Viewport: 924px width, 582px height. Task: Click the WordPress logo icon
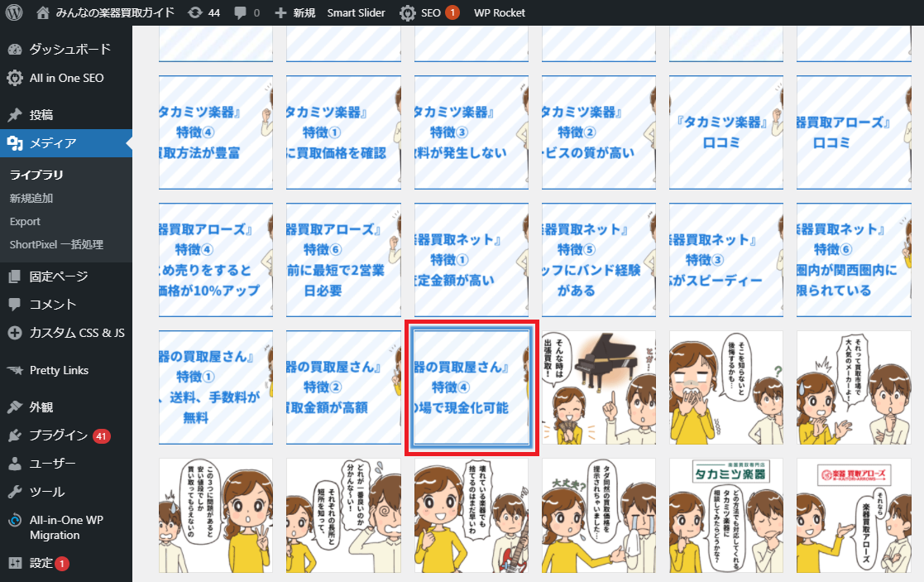tap(14, 12)
